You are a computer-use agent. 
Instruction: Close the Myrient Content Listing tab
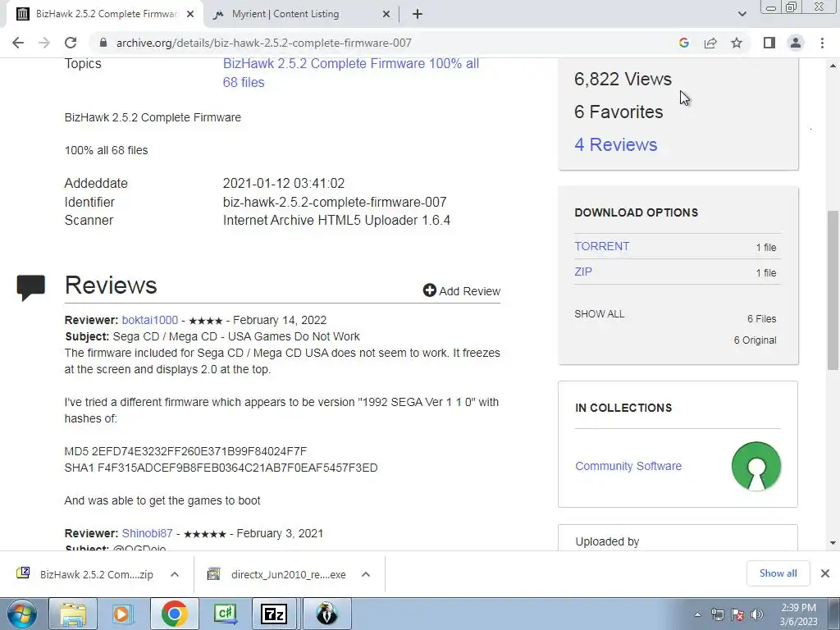coord(386,15)
